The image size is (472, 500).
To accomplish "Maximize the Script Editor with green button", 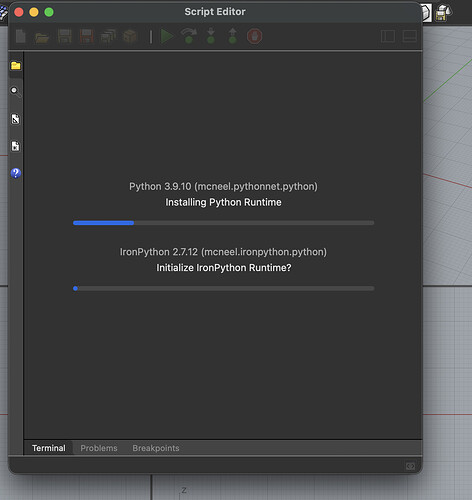I will [x=49, y=12].
